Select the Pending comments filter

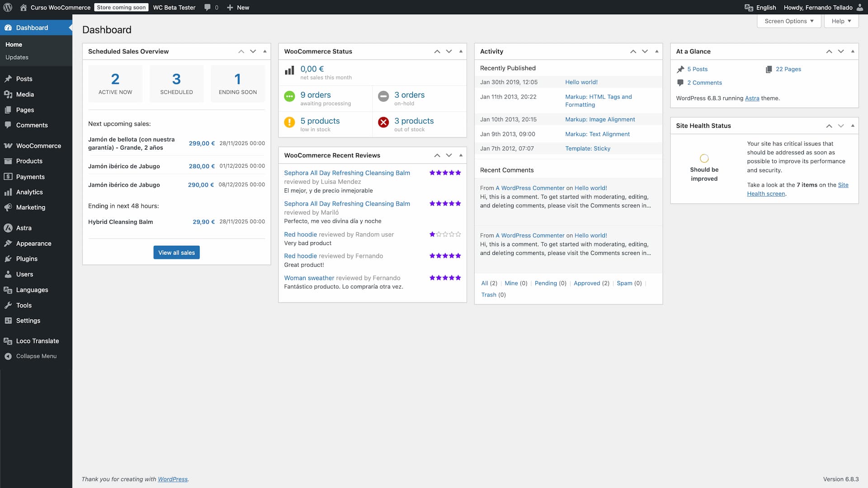tap(546, 283)
